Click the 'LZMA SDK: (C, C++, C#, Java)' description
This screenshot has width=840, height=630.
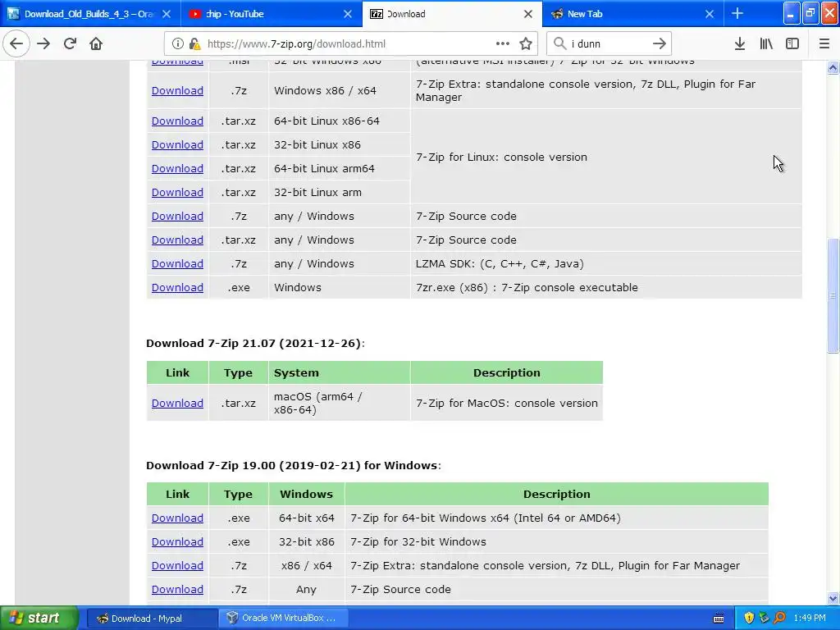tap(500, 263)
